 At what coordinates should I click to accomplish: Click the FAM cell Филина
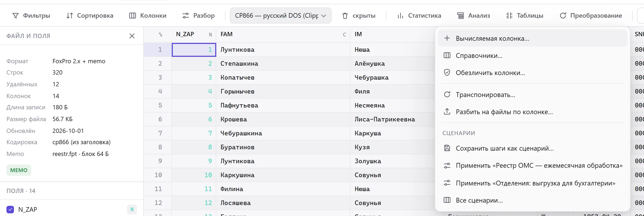click(283, 189)
